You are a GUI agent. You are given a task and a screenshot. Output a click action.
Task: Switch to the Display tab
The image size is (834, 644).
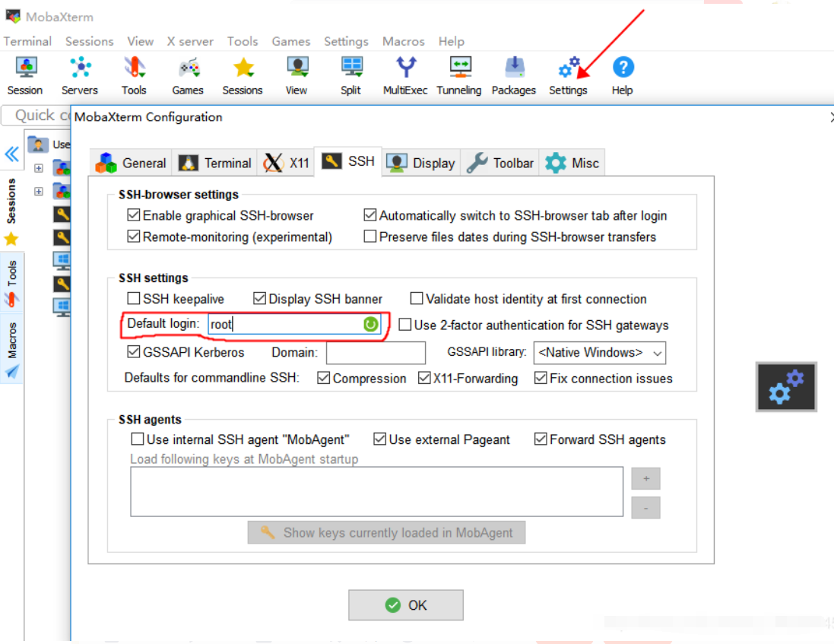pyautogui.click(x=420, y=163)
